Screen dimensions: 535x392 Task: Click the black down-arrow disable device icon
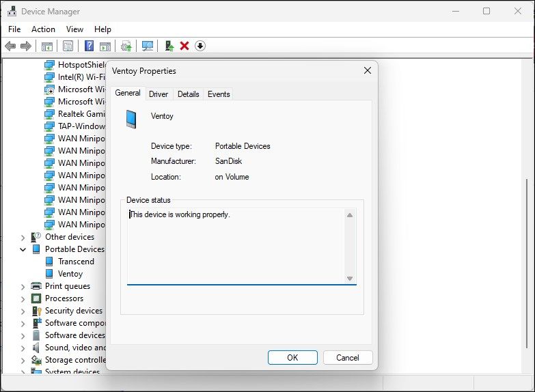coord(200,46)
